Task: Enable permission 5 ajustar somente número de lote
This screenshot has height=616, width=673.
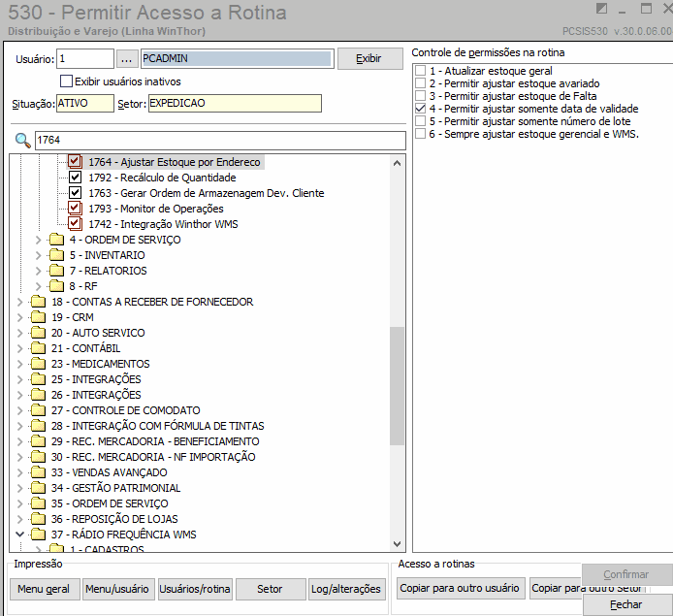Action: 420,121
